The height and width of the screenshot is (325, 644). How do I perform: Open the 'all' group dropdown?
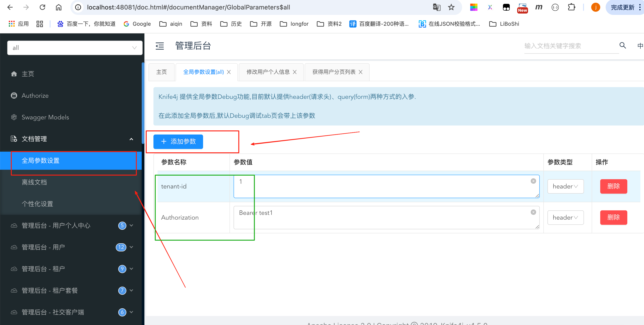[75, 48]
